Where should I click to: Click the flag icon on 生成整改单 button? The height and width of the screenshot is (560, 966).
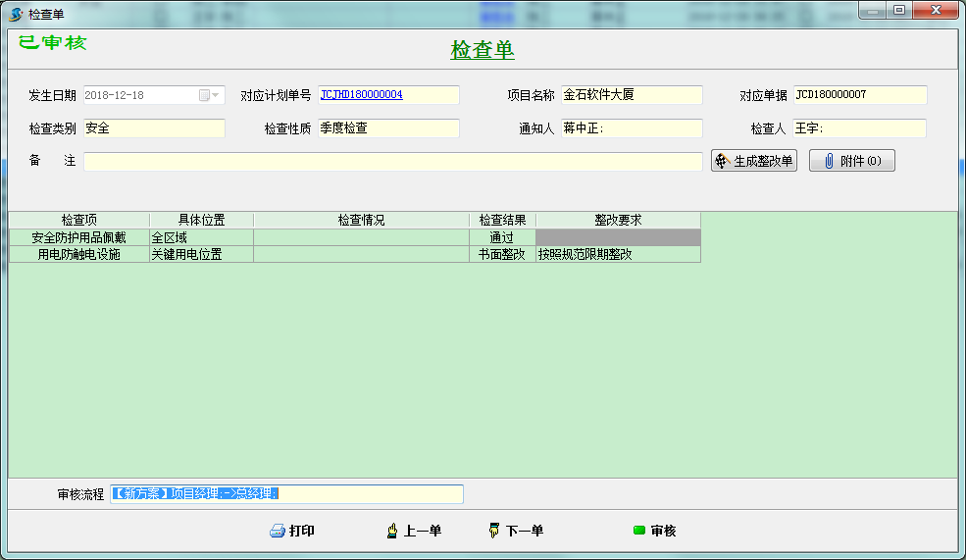[722, 161]
